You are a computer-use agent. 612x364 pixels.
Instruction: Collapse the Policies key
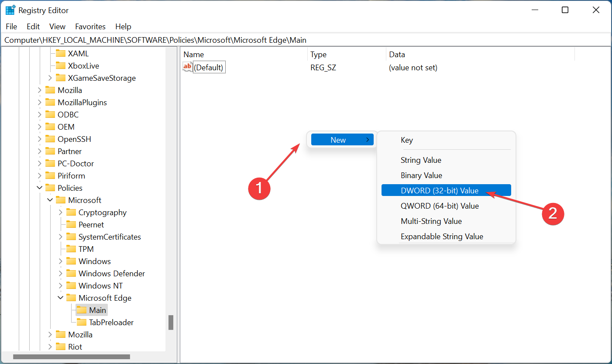[x=39, y=188]
